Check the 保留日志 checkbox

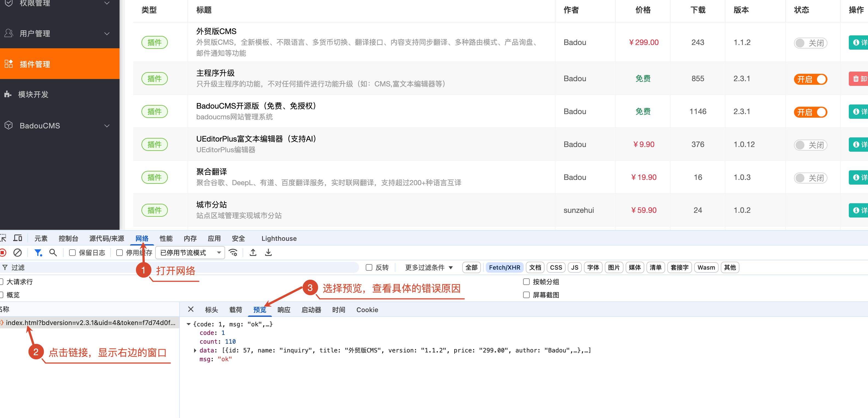coord(72,253)
